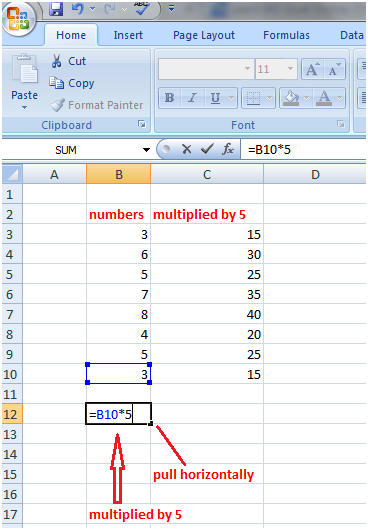Select row 12 header
This screenshot has height=530, width=368.
pos(13,414)
